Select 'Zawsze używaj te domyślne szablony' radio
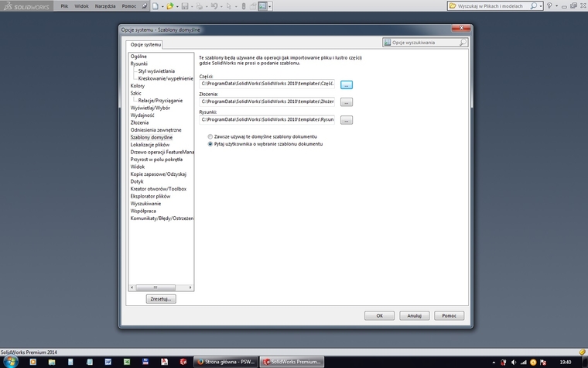Viewport: 588px width, 368px height. pos(210,136)
